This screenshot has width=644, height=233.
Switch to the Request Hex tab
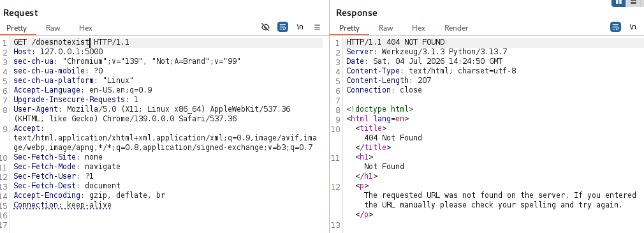pos(85,28)
